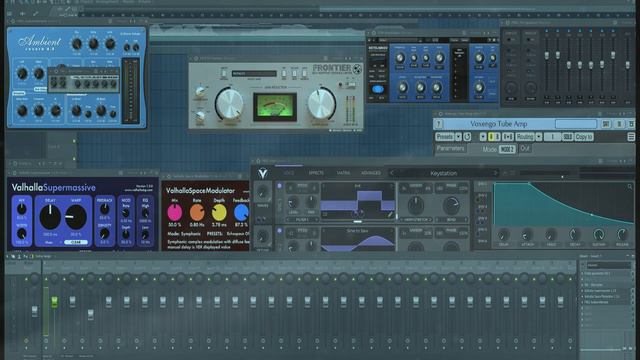Screen dimensions: 640x360
Task: Click Supermassive WIDTH knob
Action: click(21, 234)
